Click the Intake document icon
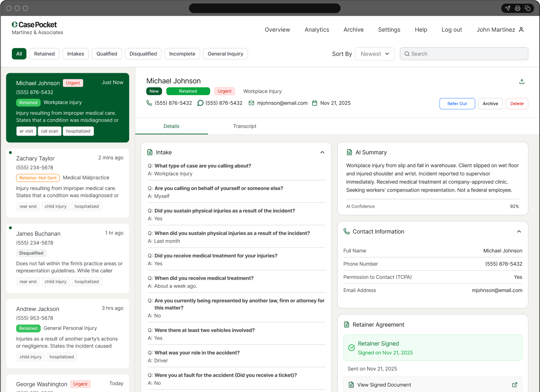The image size is (540, 392). point(150,152)
